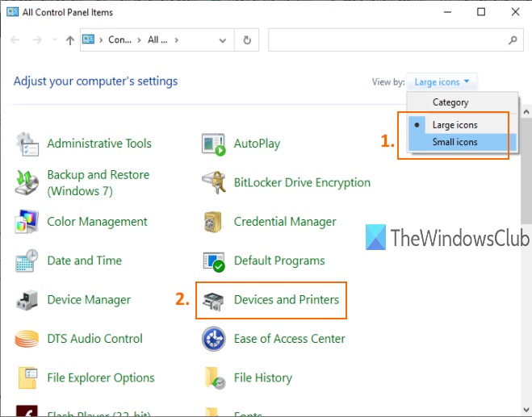The height and width of the screenshot is (417, 532).
Task: Open recent locations dropdown arrow
Action: click(x=54, y=40)
